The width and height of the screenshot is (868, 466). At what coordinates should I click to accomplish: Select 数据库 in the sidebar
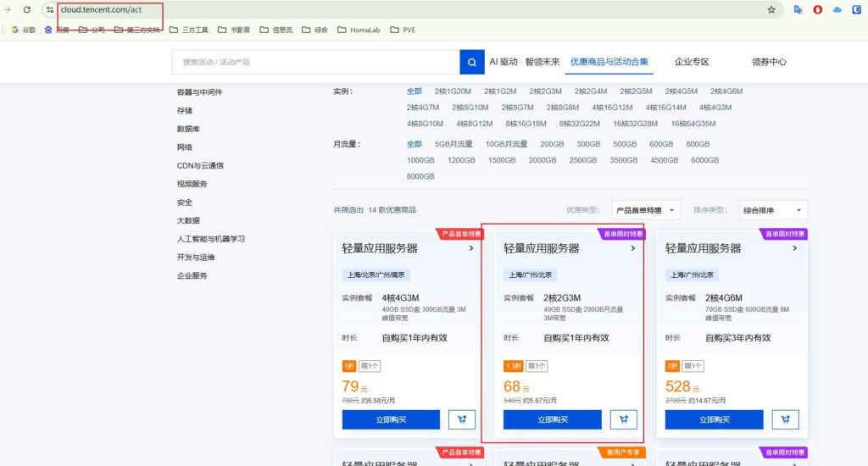(188, 129)
